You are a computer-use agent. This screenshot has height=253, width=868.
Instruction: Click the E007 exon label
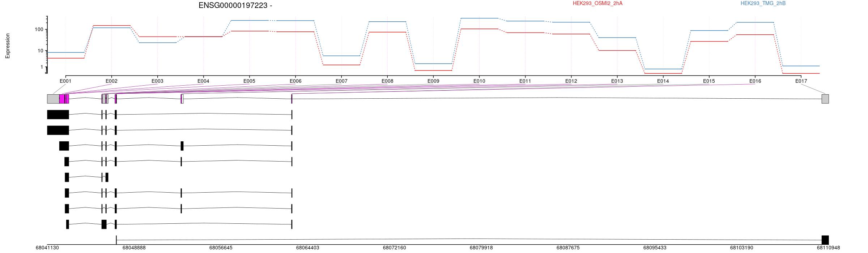point(341,81)
